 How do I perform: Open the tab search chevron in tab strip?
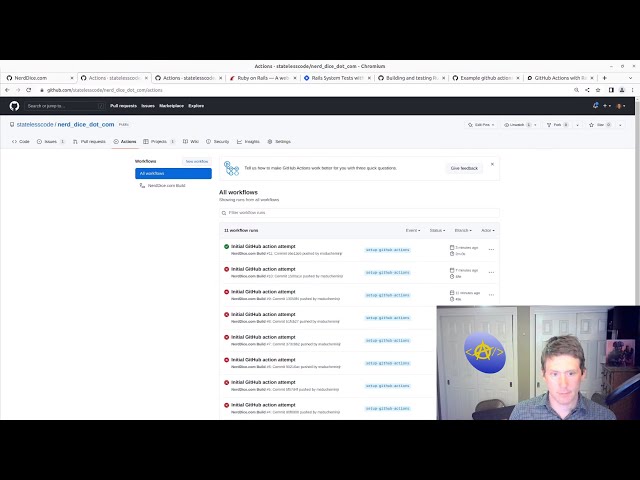[x=631, y=78]
